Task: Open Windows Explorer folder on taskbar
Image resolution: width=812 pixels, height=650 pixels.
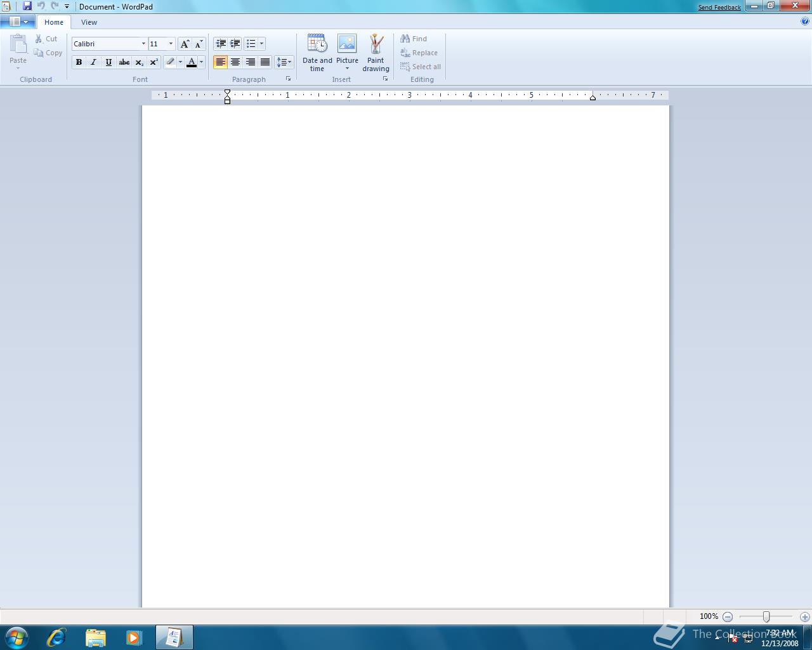Action: pos(95,637)
